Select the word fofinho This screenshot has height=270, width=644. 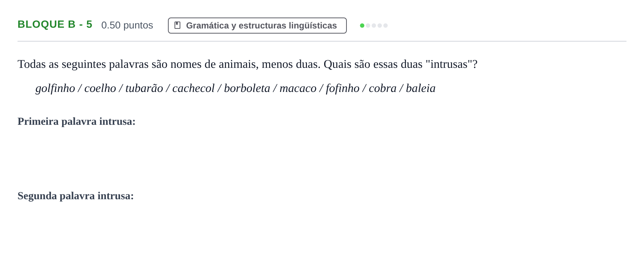point(342,88)
